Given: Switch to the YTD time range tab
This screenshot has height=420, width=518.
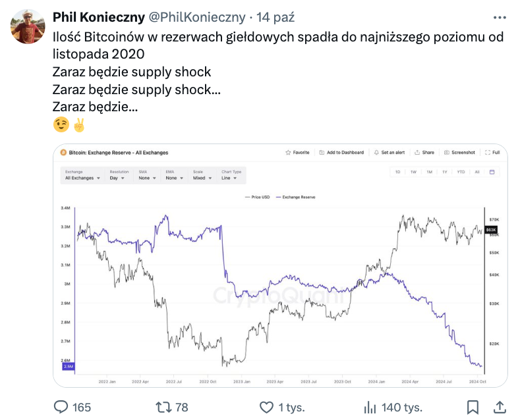Looking at the screenshot, I should [x=461, y=172].
